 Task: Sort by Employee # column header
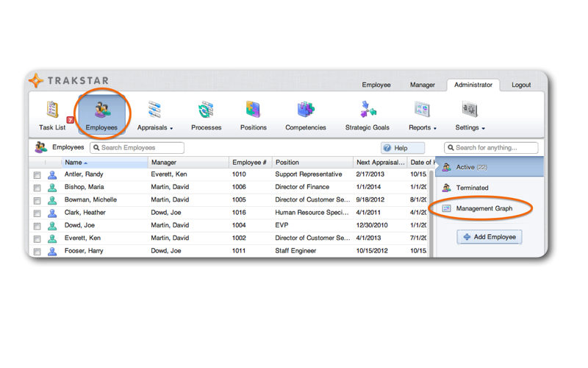tap(251, 162)
